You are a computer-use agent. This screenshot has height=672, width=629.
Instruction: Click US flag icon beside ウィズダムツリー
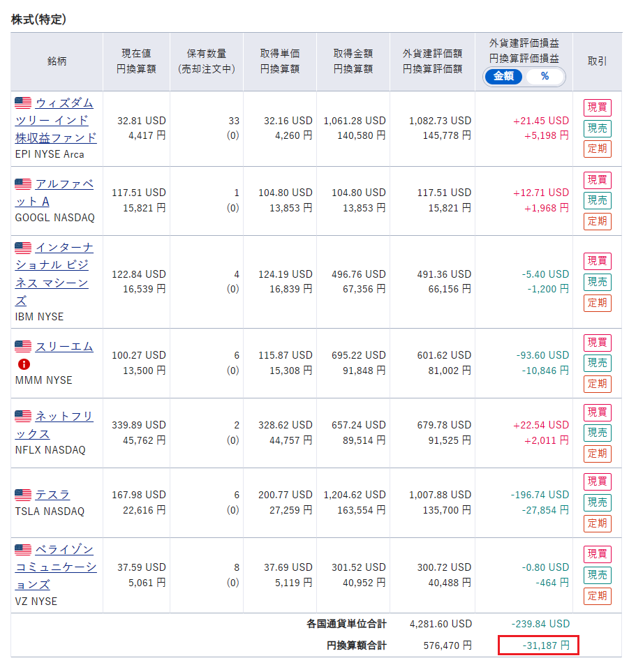point(23,103)
